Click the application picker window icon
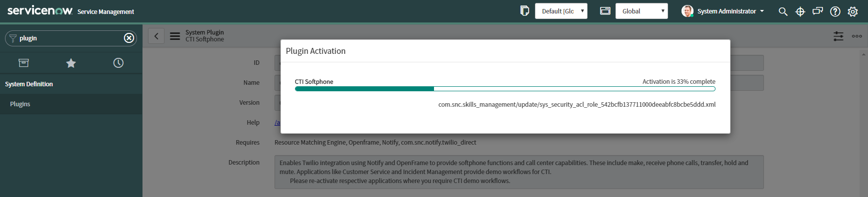 pyautogui.click(x=605, y=11)
